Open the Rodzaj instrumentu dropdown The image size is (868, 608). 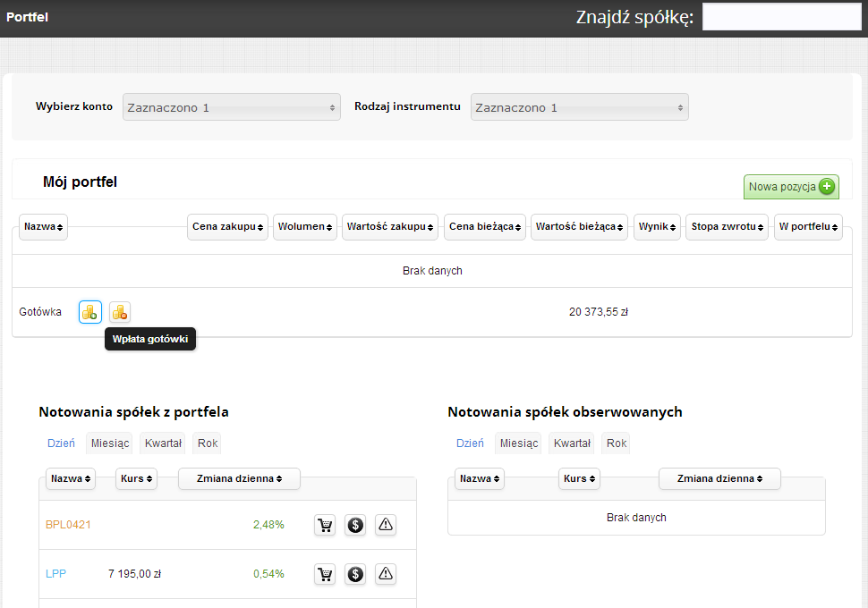tap(580, 107)
